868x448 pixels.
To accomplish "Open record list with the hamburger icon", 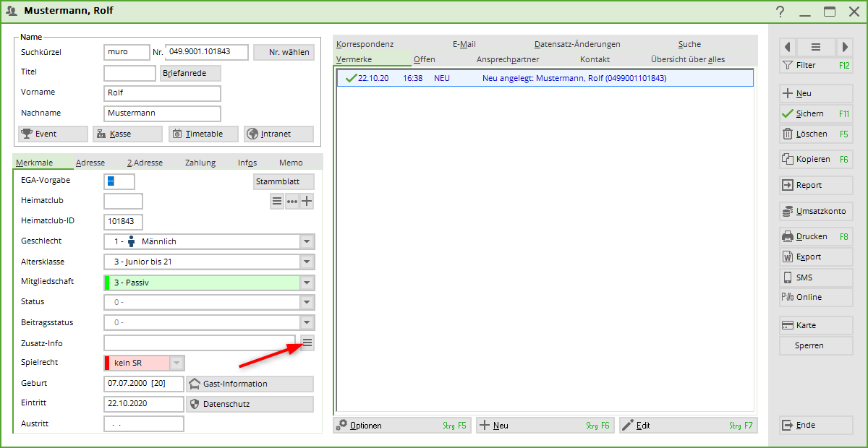I will click(x=815, y=47).
